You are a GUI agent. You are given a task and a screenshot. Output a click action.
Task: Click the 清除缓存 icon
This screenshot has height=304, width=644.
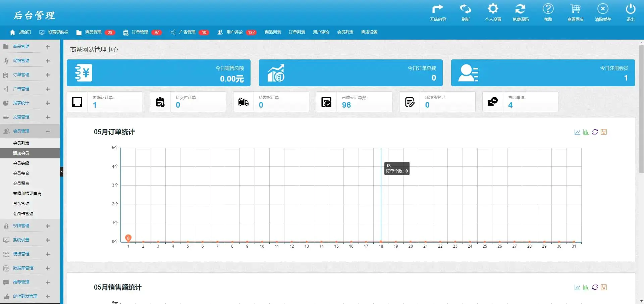click(x=603, y=9)
